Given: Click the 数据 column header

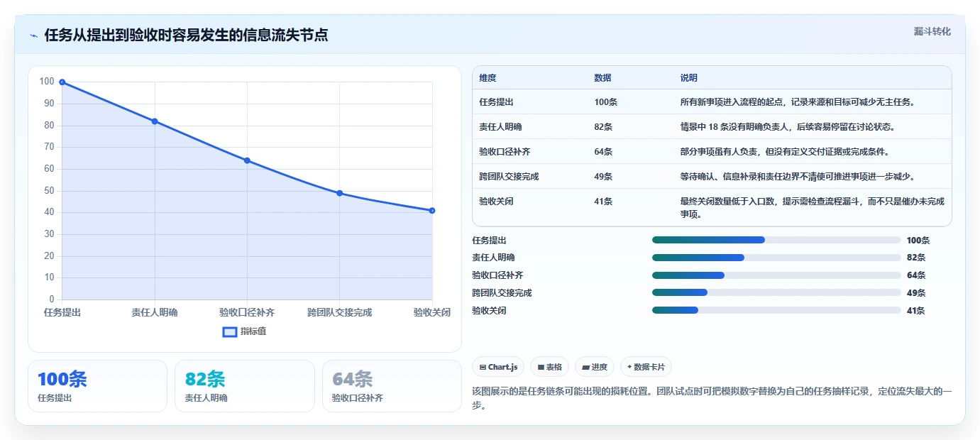Looking at the screenshot, I should coord(602,77).
